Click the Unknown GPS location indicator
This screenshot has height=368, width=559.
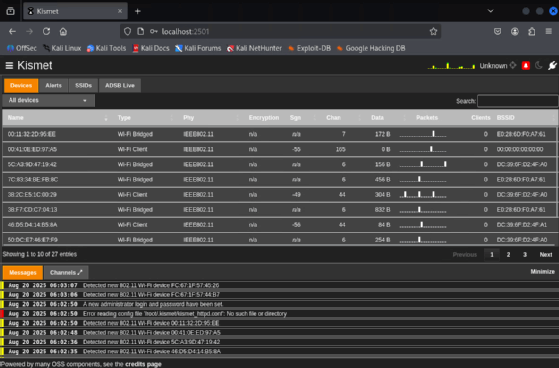498,66
